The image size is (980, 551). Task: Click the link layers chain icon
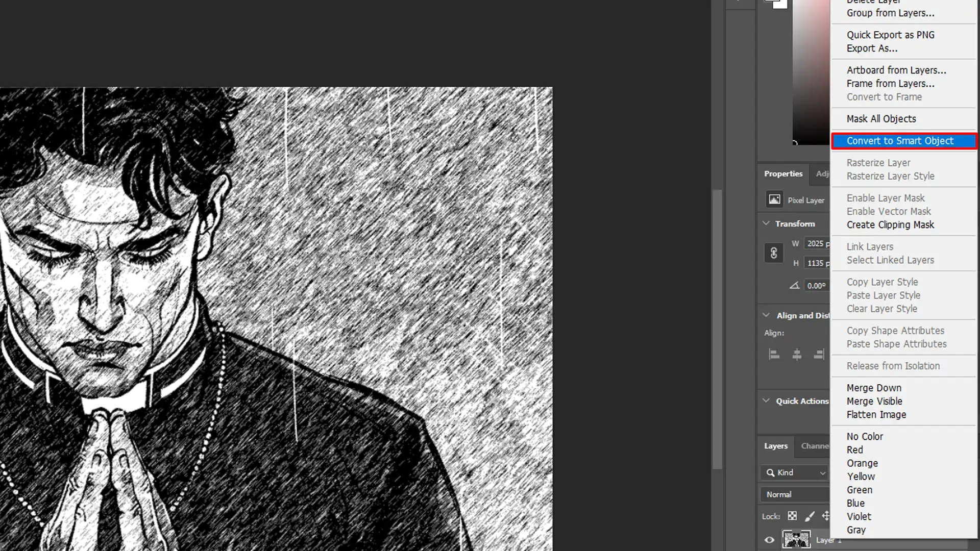point(774,253)
